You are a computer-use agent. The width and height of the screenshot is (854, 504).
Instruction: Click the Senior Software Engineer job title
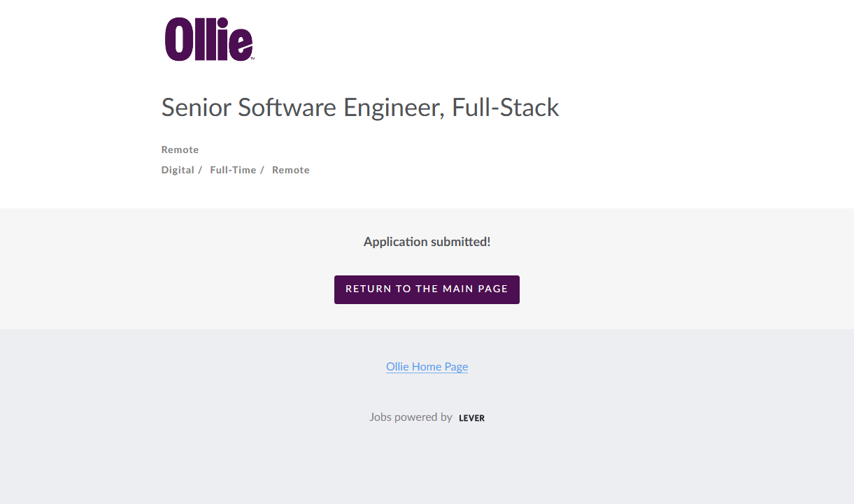360,108
